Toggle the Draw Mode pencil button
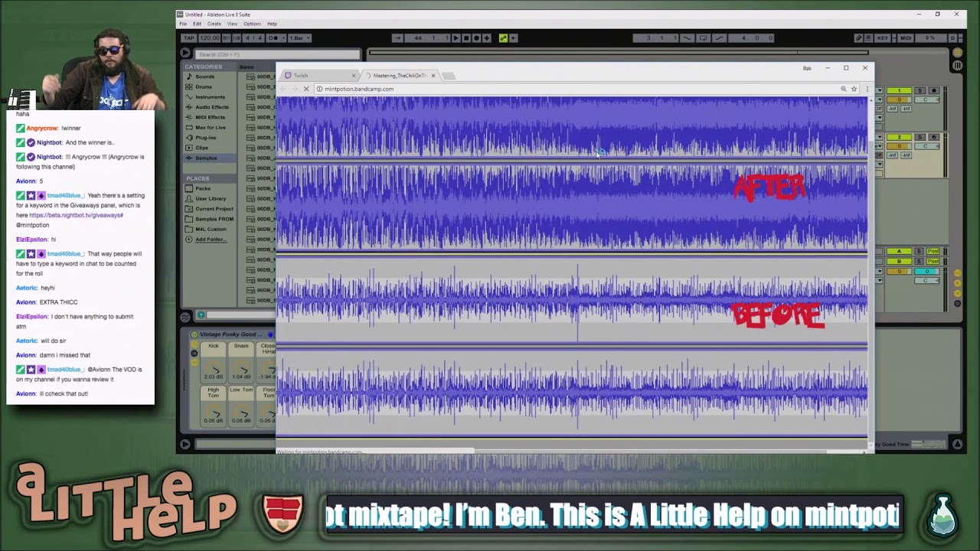This screenshot has height=551, width=980. click(858, 38)
